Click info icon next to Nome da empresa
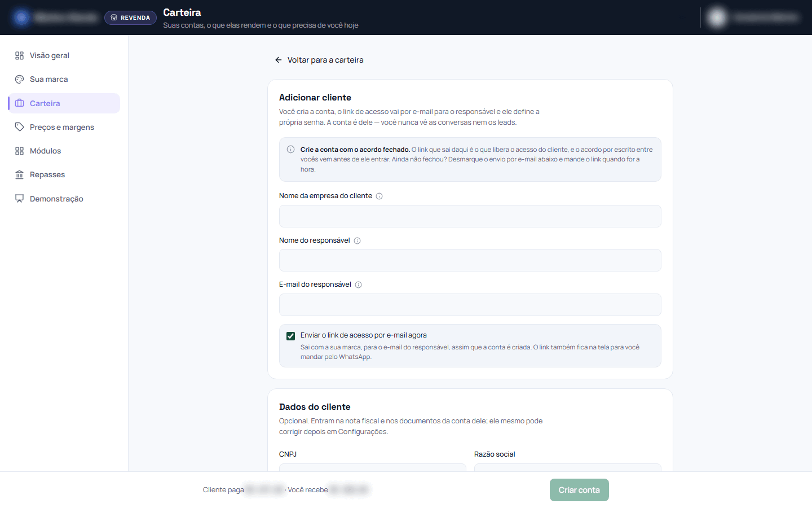This screenshot has width=812, height=508. [379, 196]
